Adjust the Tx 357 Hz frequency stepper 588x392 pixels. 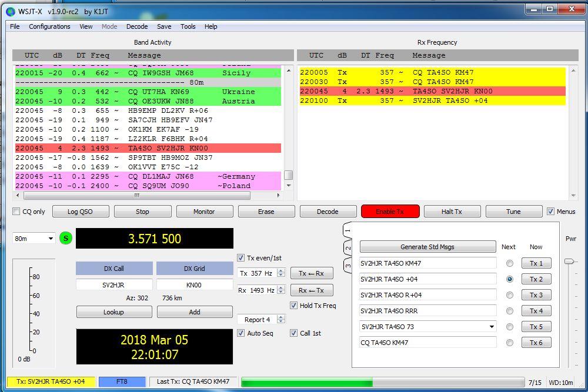[281, 273]
